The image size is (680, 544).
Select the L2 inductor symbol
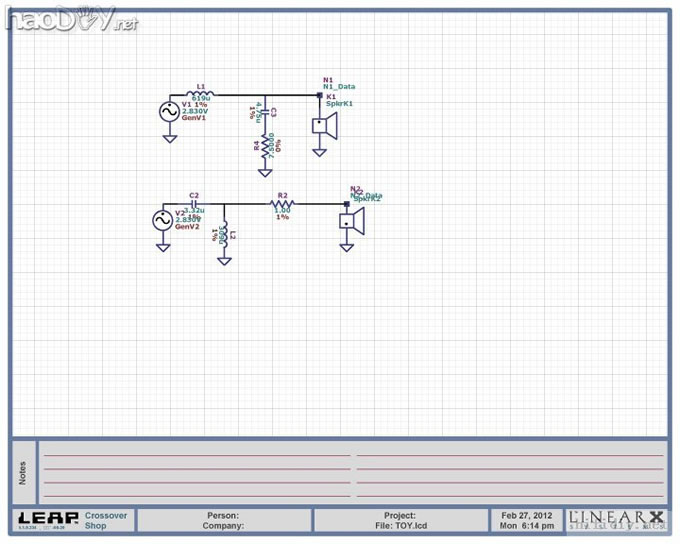[224, 236]
